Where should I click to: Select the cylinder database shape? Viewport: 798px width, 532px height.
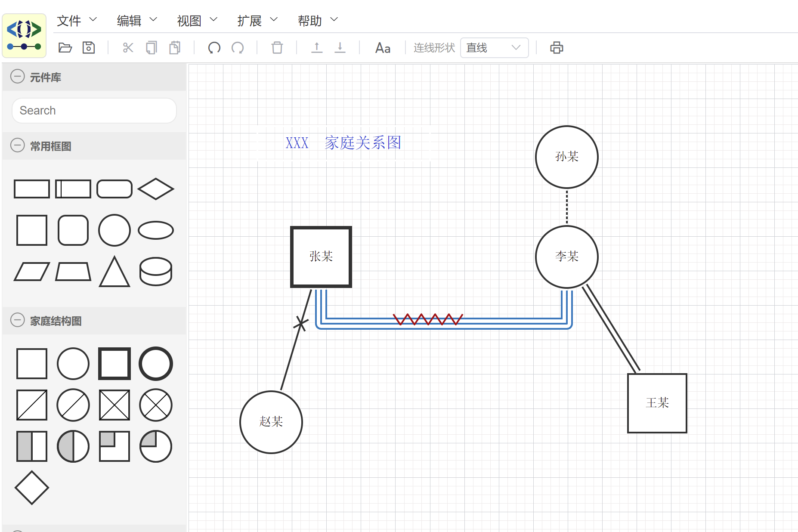pos(156,272)
